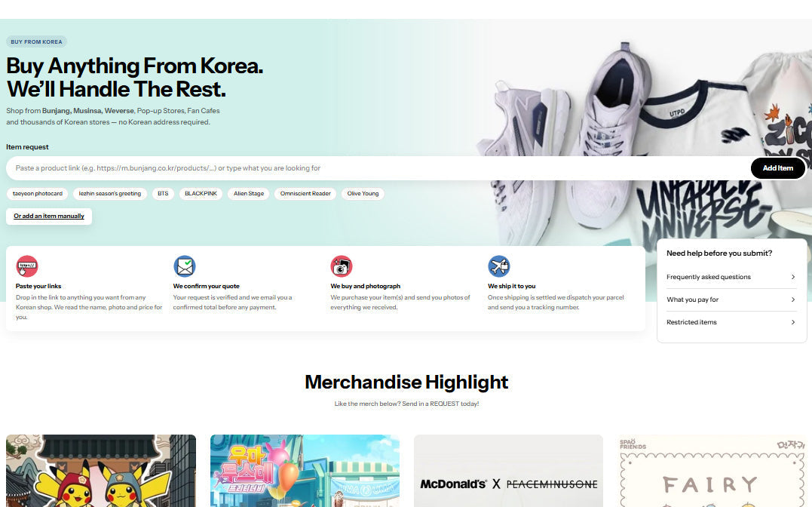Click the Merchandise Highlight heading
The image size is (812, 507).
(x=406, y=382)
